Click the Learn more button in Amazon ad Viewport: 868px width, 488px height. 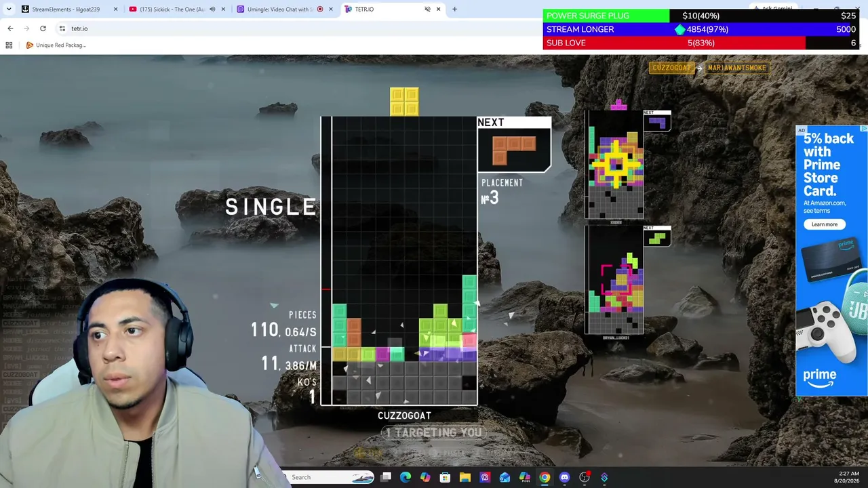tap(825, 224)
